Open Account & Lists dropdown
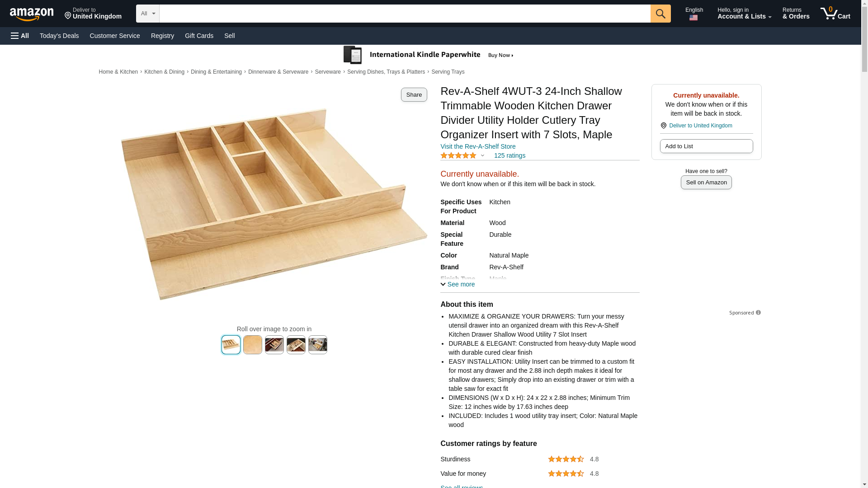868x488 pixels. pyautogui.click(x=744, y=14)
